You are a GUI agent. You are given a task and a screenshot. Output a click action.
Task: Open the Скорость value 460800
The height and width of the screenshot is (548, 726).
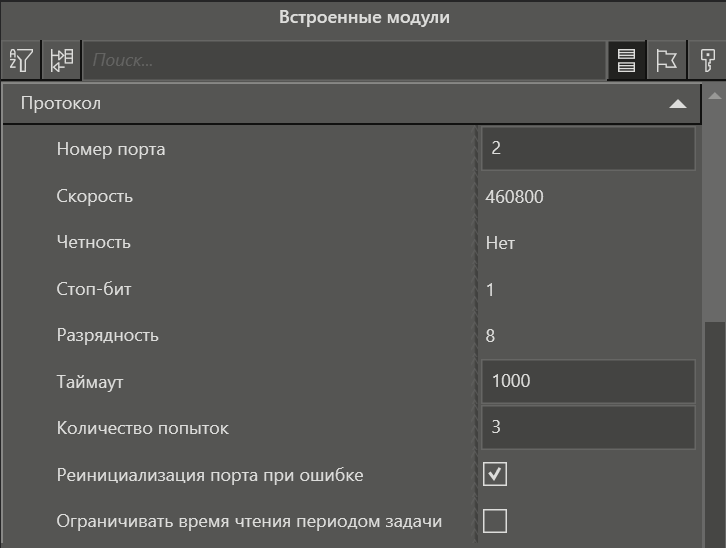click(514, 197)
